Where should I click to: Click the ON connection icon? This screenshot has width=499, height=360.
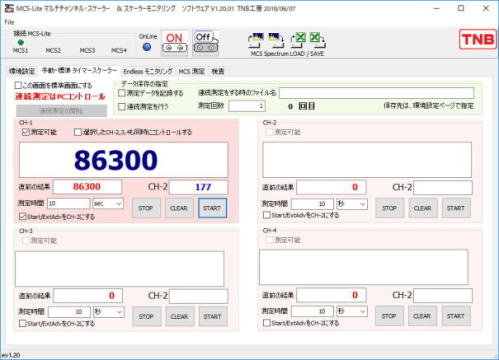coord(174,43)
